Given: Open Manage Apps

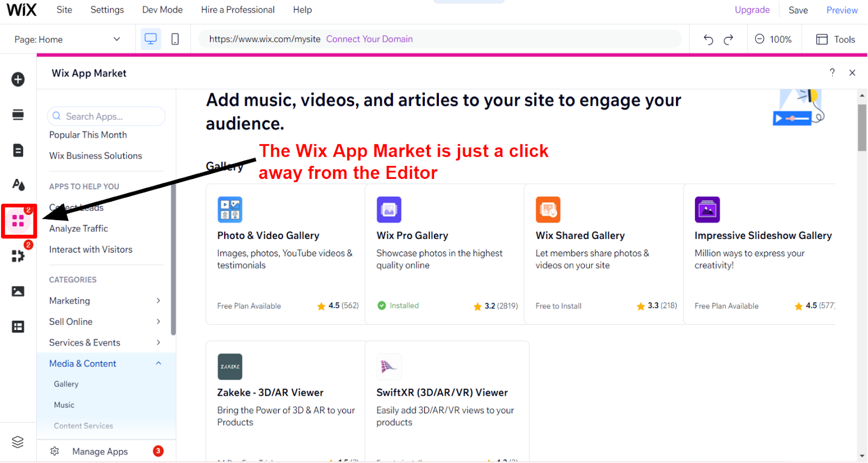Looking at the screenshot, I should click(100, 452).
